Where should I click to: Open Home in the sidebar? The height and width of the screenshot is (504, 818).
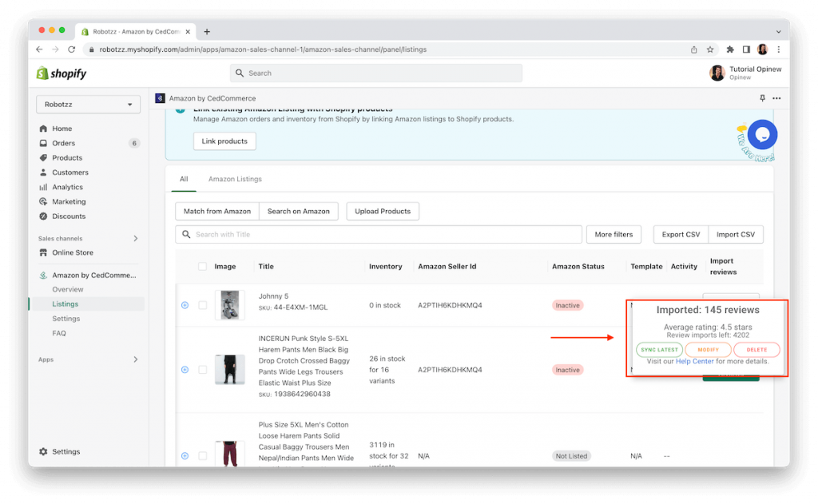coord(62,129)
